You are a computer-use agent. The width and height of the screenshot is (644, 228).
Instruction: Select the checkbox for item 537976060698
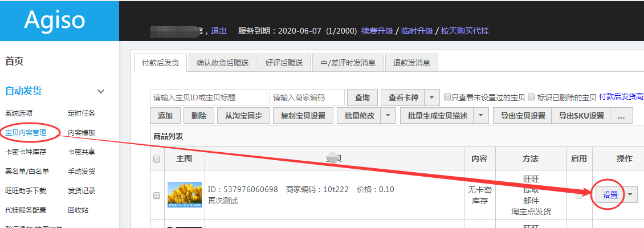157,196
